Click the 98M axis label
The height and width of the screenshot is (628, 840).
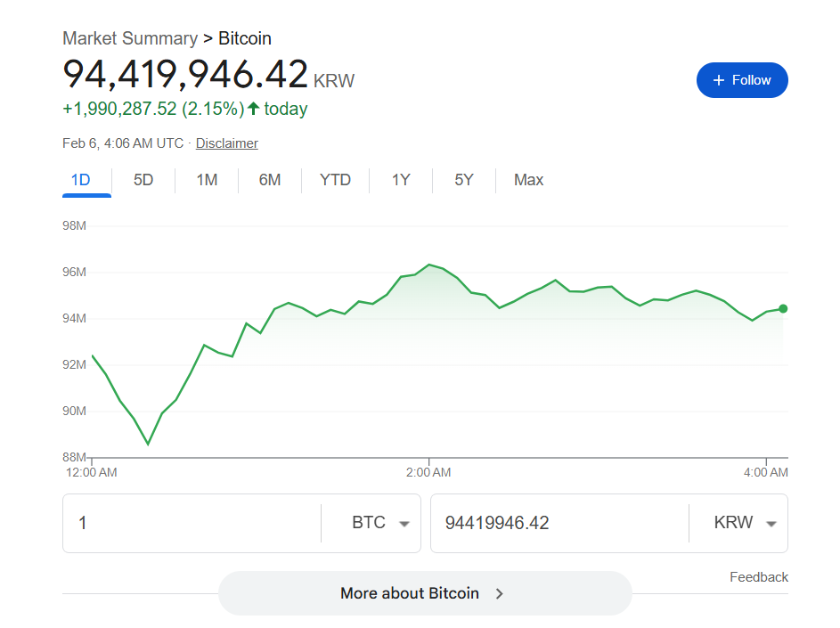(74, 225)
